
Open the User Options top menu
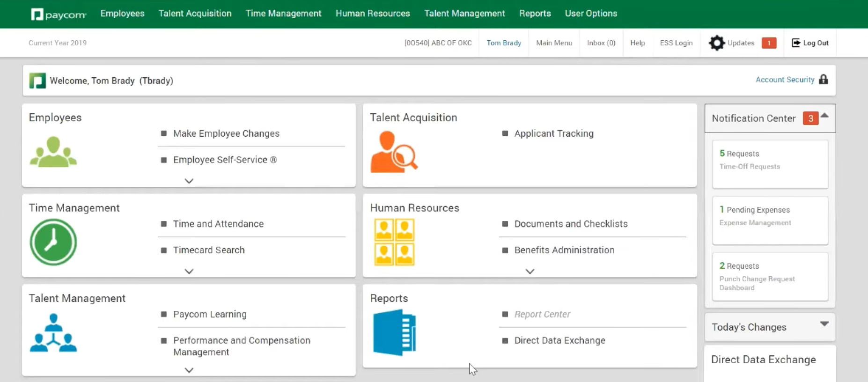click(591, 14)
